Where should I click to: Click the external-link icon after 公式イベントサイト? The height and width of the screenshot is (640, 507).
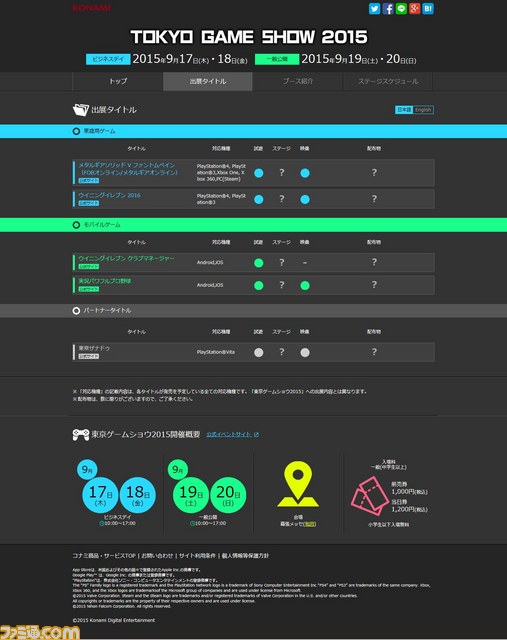(256, 435)
